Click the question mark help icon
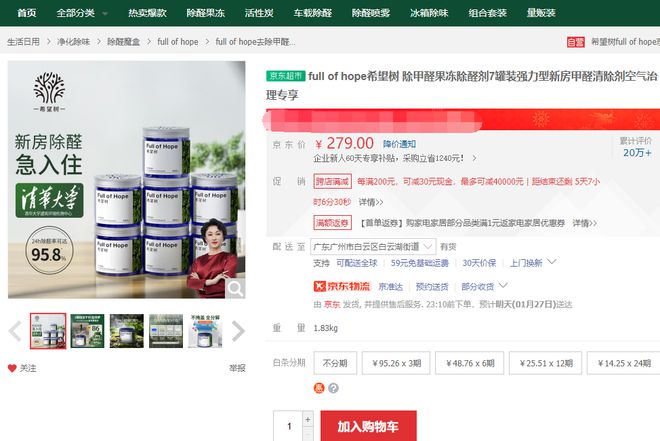 333,388
